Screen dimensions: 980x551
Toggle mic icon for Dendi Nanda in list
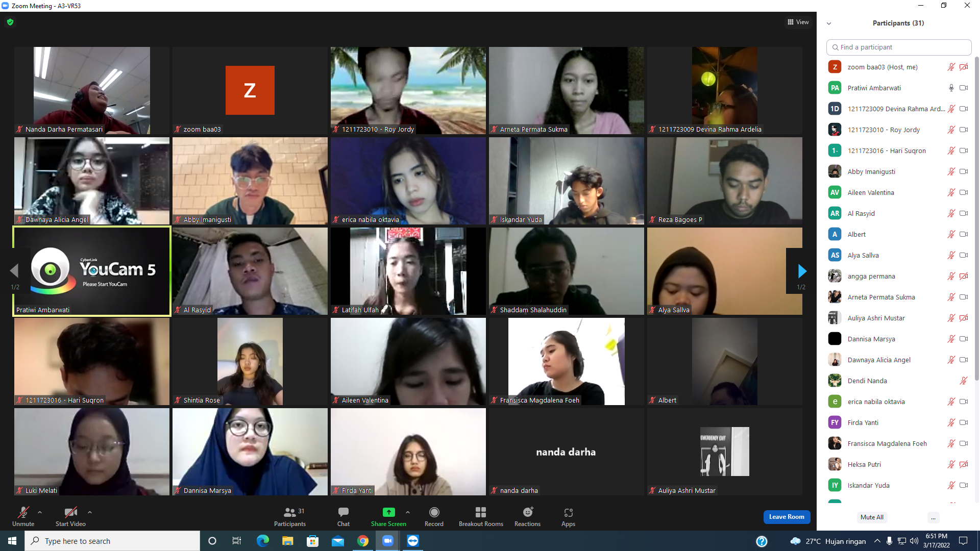pos(964,381)
